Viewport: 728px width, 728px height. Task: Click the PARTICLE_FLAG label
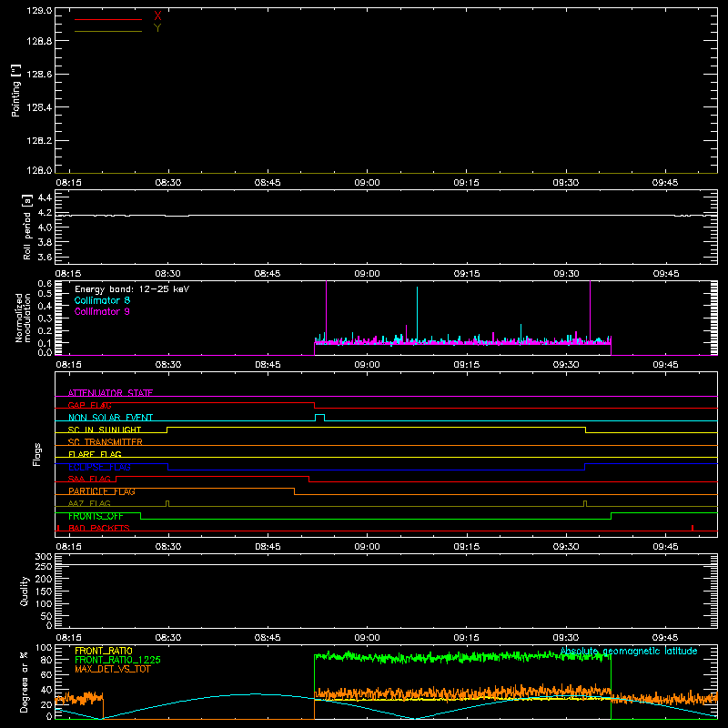point(102,491)
